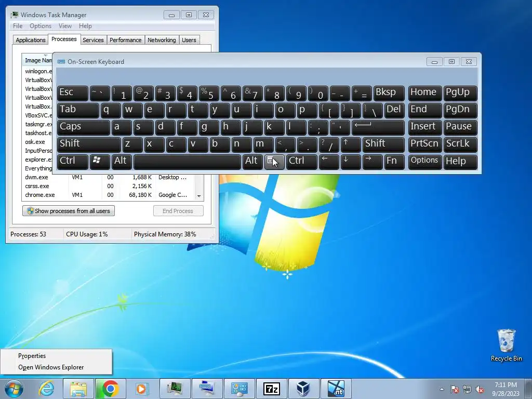Click the muted volume tray icon
The height and width of the screenshot is (399, 532).
pos(480,389)
